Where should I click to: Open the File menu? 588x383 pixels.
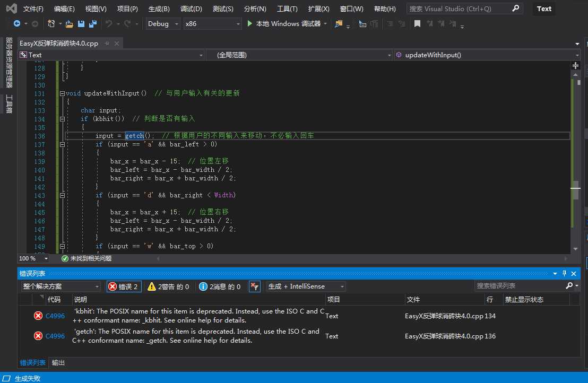click(33, 8)
